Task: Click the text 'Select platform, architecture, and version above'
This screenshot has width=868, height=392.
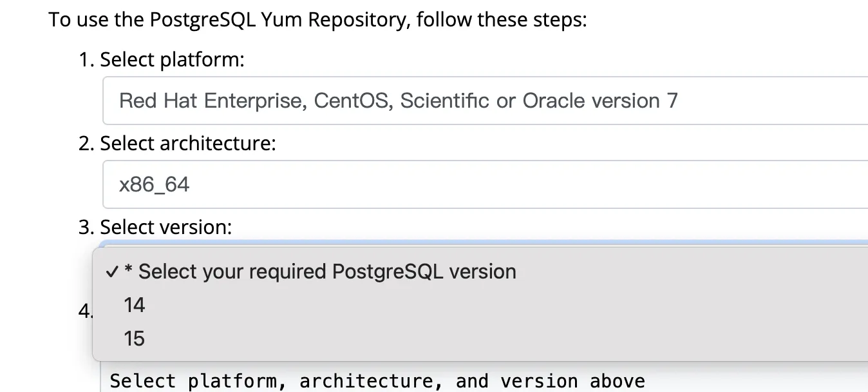Action: point(377,381)
